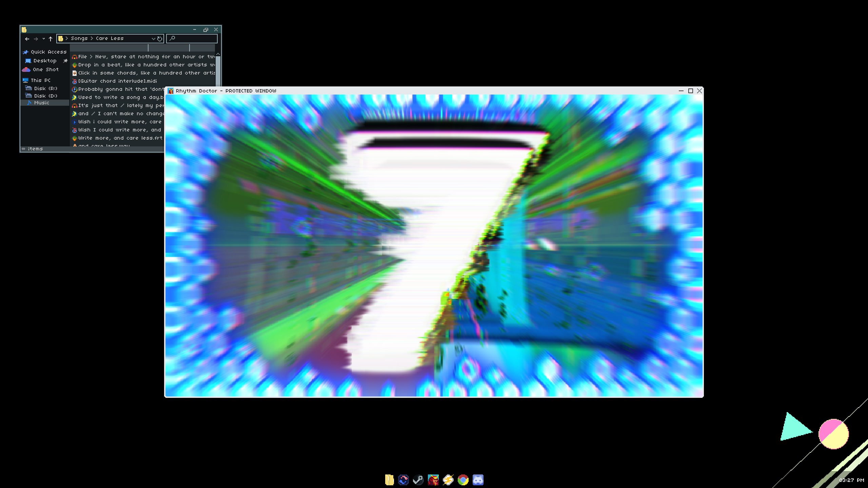Launch Discord from the taskbar
Viewport: 868px width, 488px height.
point(478,480)
